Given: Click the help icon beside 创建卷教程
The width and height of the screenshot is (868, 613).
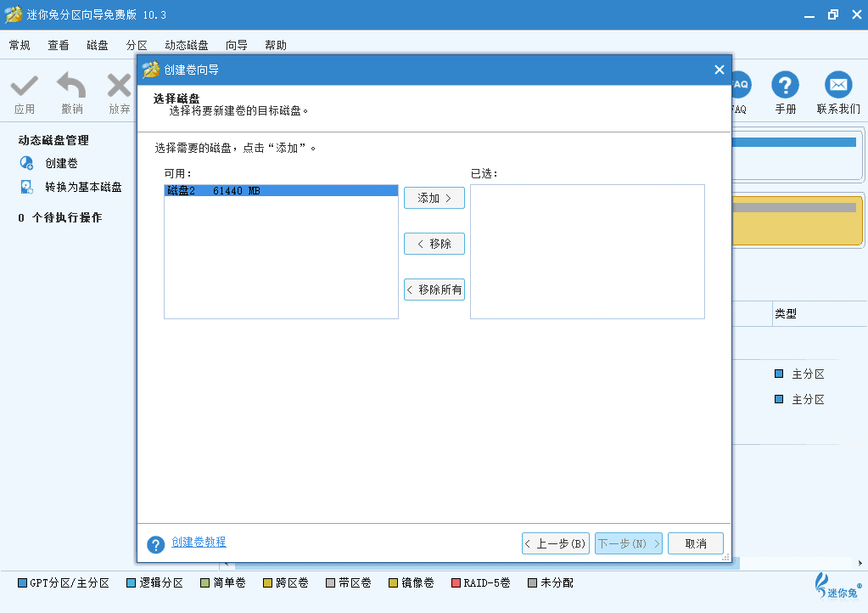Looking at the screenshot, I should [155, 544].
